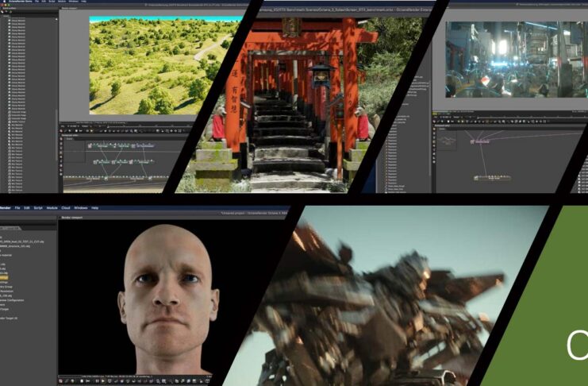Open the Script menu in the head render window
This screenshot has height=386, width=588.
[38, 207]
